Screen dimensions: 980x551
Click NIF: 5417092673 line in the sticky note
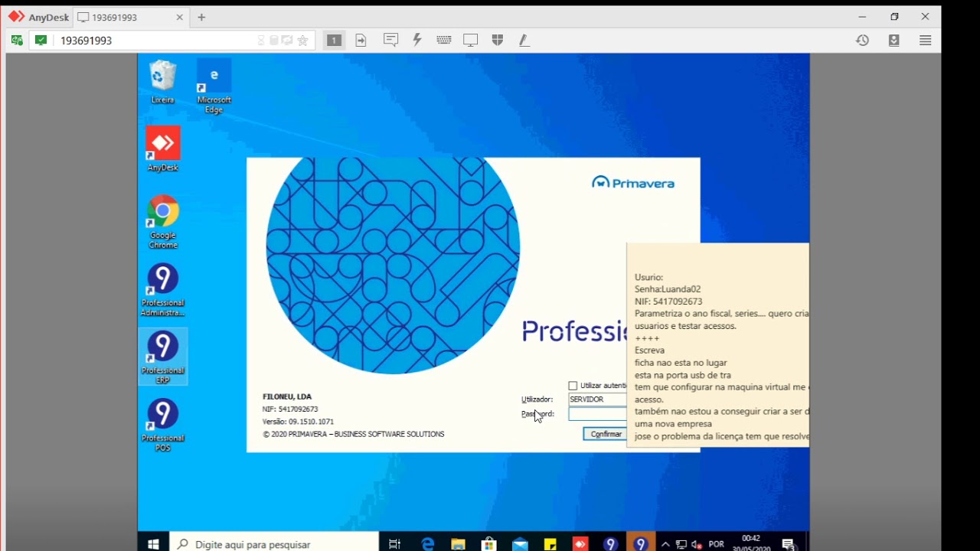[x=668, y=302]
